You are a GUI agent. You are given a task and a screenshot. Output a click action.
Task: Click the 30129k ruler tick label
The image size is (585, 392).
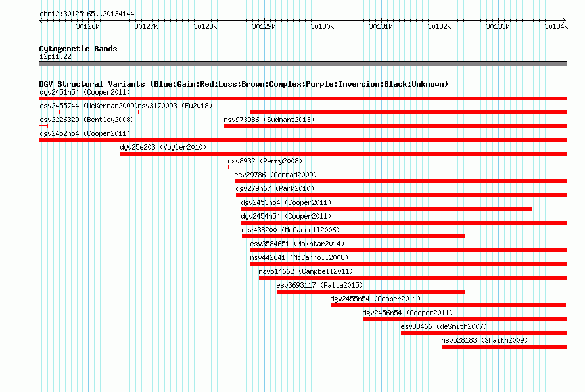264,26
